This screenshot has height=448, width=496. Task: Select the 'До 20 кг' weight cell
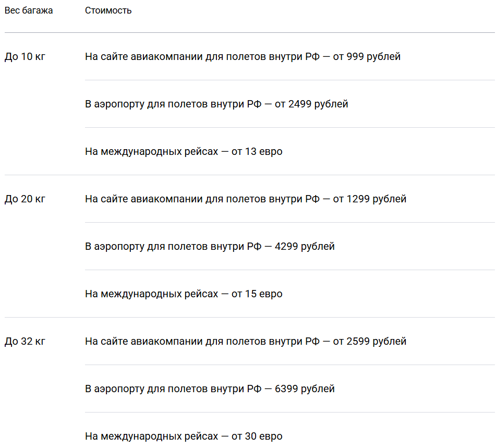tap(25, 199)
